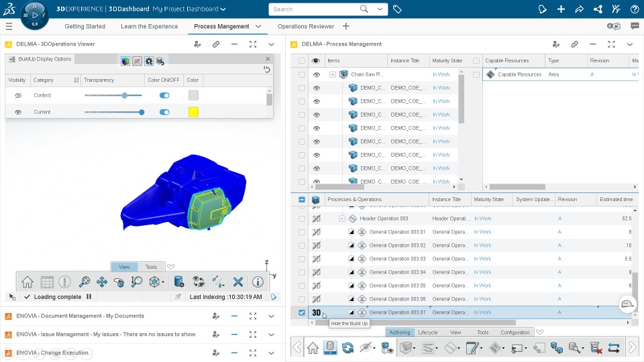The height and width of the screenshot is (362, 644).
Task: Click the blue X icon in viewer toolbar
Action: [x=238, y=282]
